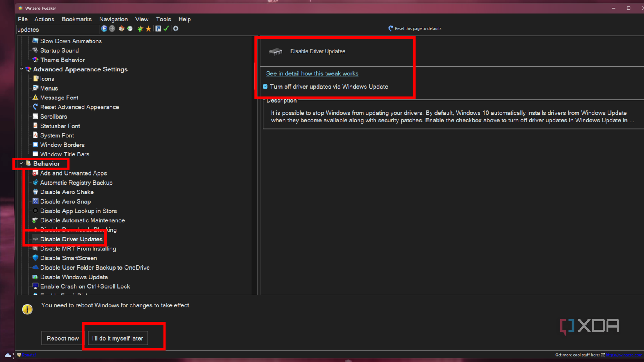Click the I'll do it myself later button
Screen dimensions: 644x362
click(x=117, y=338)
